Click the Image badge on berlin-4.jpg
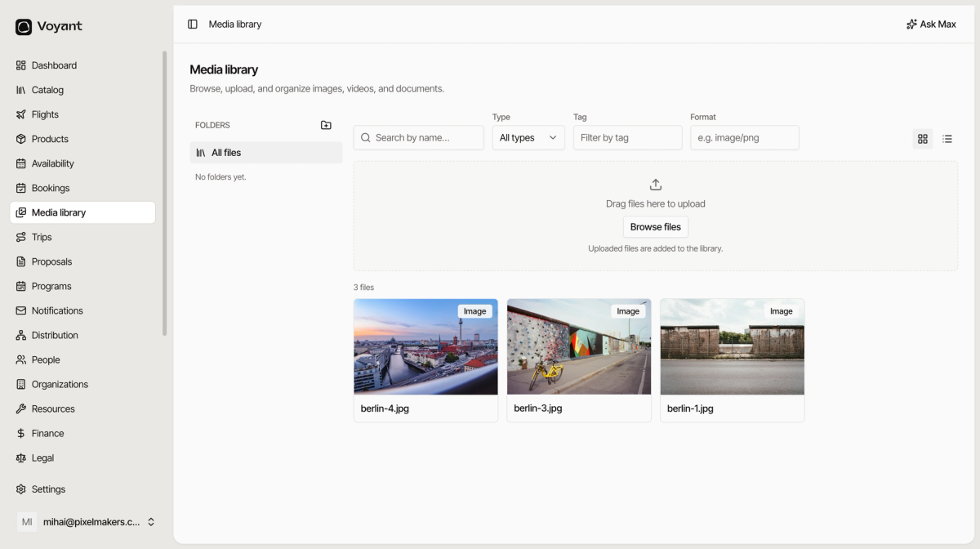Viewport: 980px width, 549px height. (x=475, y=311)
